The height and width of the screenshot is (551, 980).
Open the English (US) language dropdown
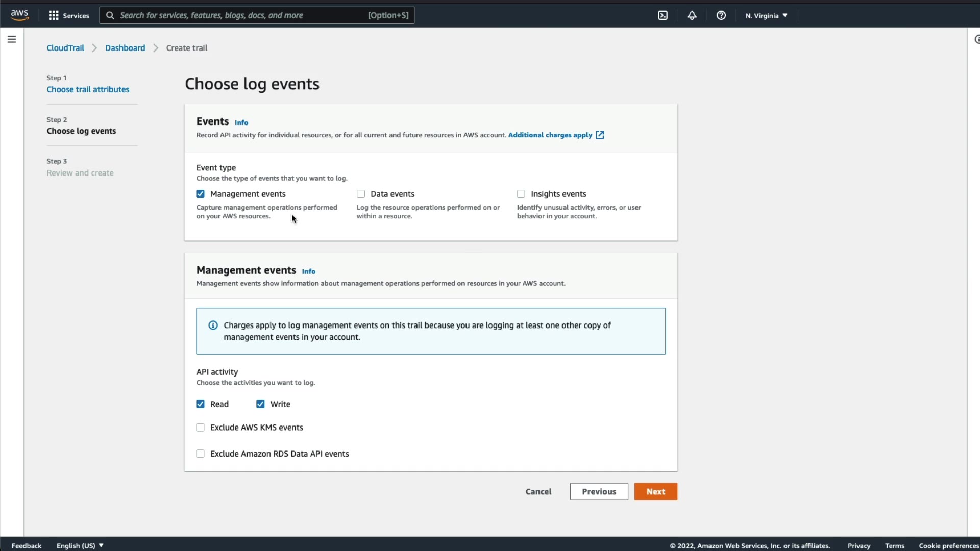point(80,545)
